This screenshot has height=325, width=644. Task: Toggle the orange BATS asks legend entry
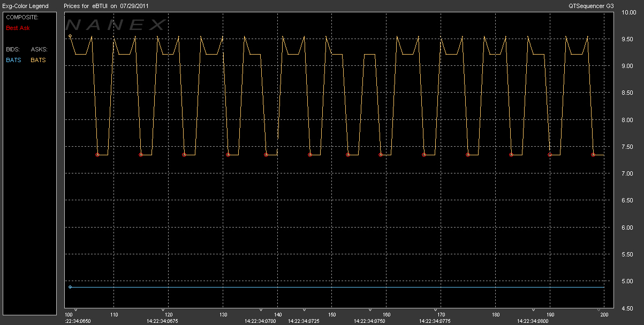38,60
